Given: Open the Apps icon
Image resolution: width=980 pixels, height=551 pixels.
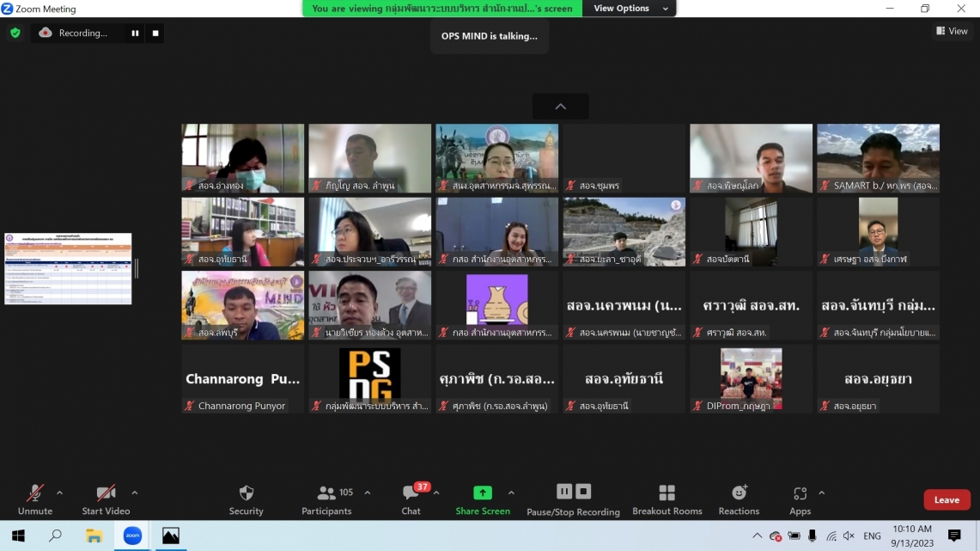Looking at the screenshot, I should [800, 493].
